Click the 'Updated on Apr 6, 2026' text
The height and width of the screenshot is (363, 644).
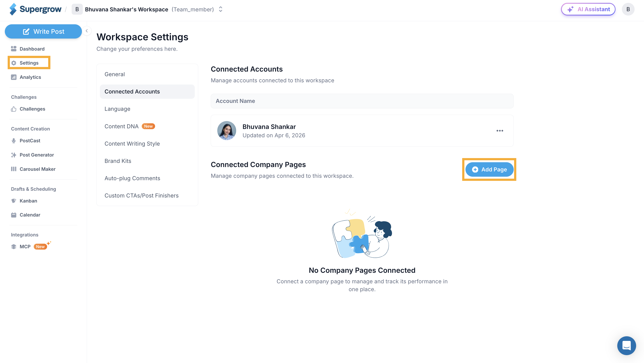[x=274, y=135]
